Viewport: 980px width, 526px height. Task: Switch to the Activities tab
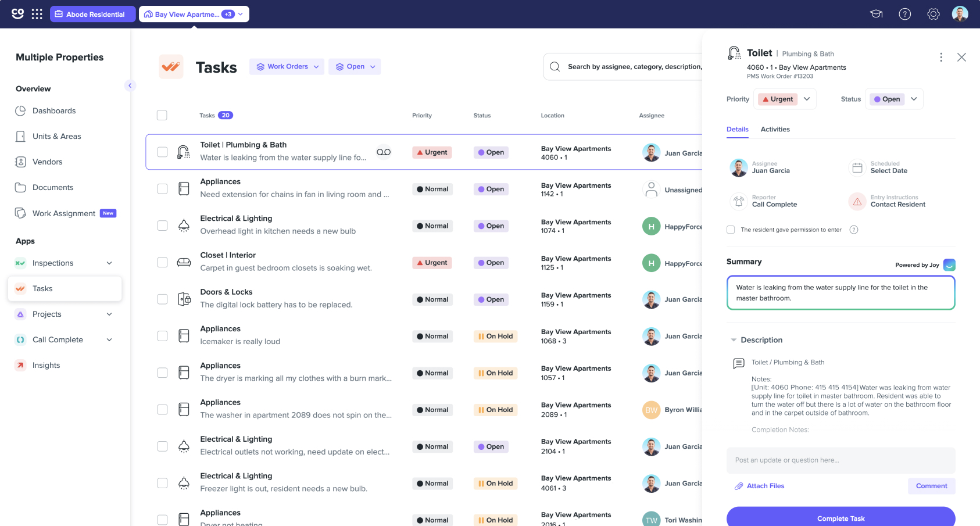(775, 130)
